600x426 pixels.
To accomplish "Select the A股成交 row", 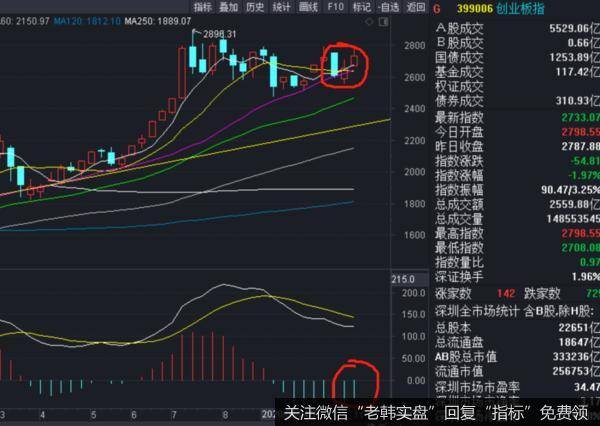I will tap(517, 28).
